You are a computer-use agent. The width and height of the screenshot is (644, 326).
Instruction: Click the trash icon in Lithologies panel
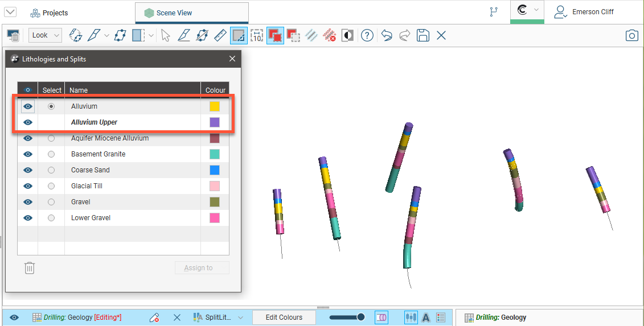30,268
